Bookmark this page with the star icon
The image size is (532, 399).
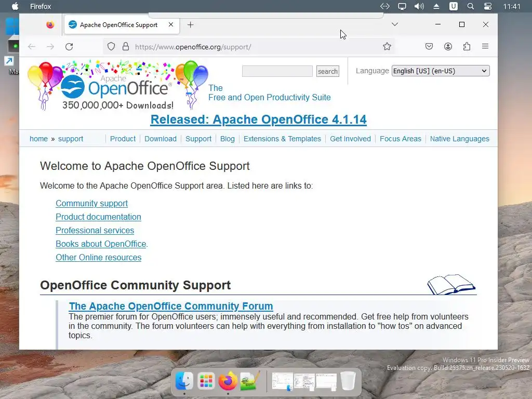387,46
